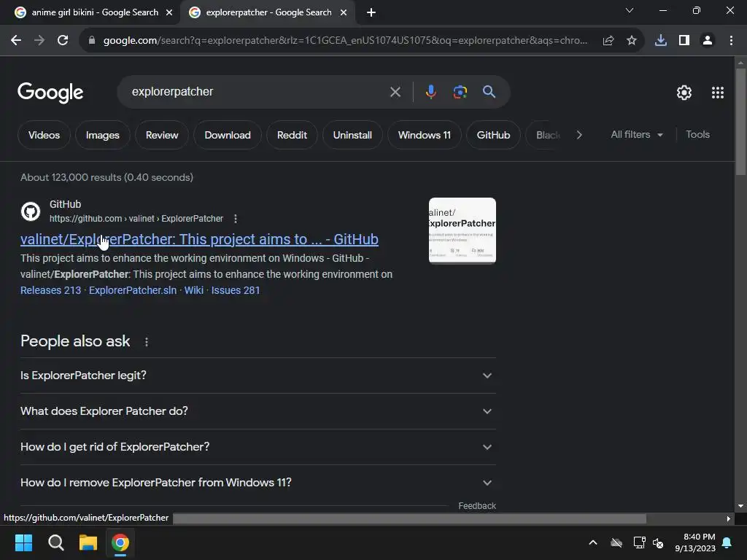This screenshot has height=560, width=747.
Task: Start voice search with microphone
Action: (x=430, y=92)
